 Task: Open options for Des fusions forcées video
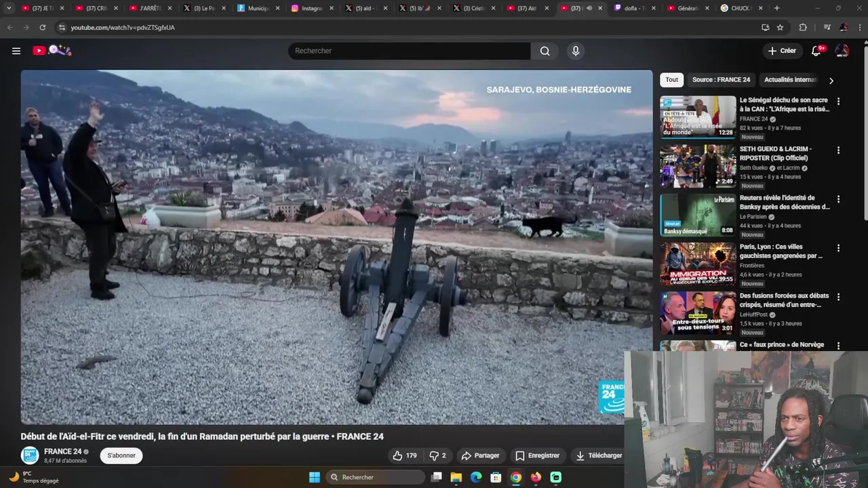click(838, 297)
